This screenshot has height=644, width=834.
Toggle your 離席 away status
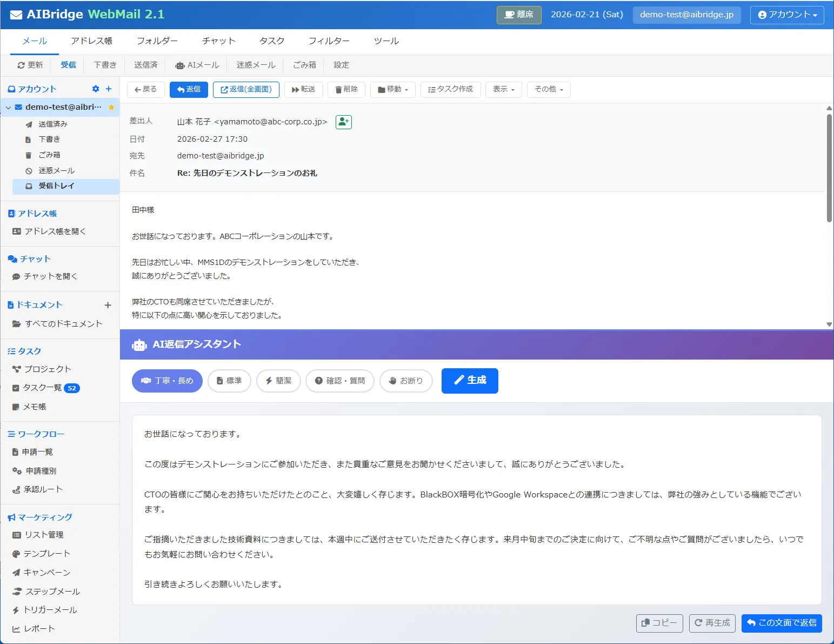pos(518,15)
